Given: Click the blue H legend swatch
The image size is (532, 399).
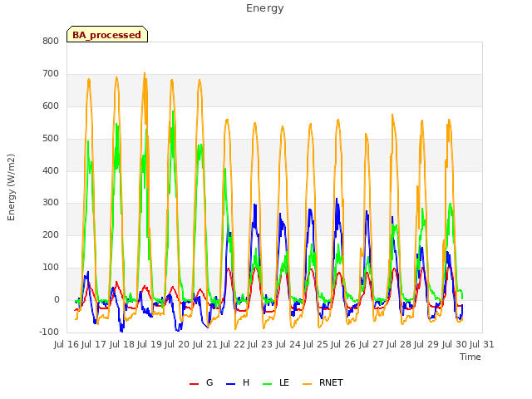Looking at the screenshot, I should click(x=231, y=384).
